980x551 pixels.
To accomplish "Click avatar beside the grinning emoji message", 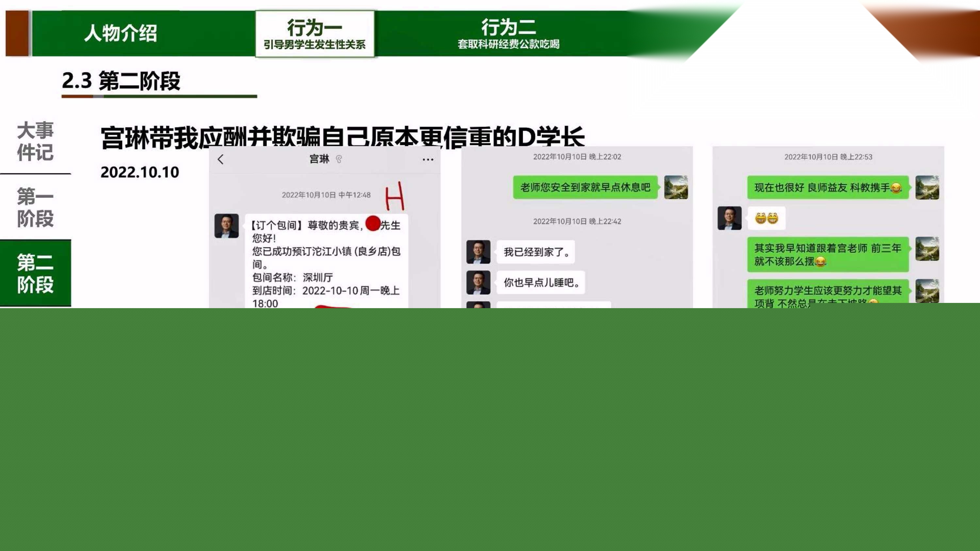I will pyautogui.click(x=729, y=218).
